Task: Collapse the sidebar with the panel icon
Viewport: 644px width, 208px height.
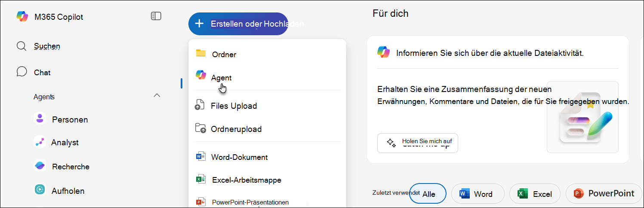Action: pos(156,16)
